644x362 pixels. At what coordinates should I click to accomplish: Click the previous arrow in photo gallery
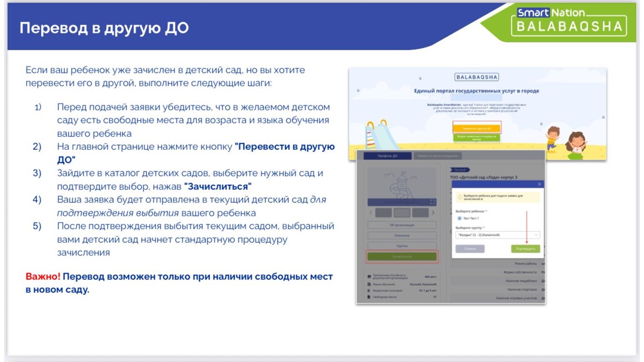(370, 213)
